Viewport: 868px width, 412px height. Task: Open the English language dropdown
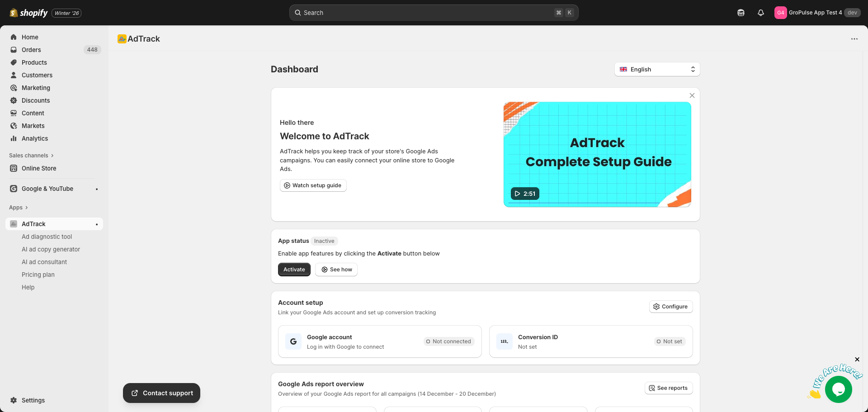pyautogui.click(x=656, y=69)
